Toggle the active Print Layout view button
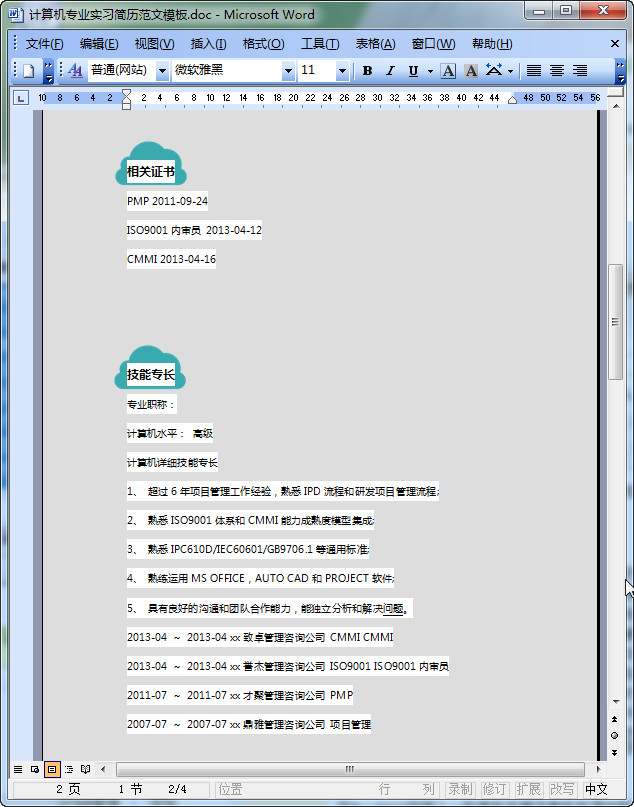Viewport: 634px width, 807px height. pos(52,769)
